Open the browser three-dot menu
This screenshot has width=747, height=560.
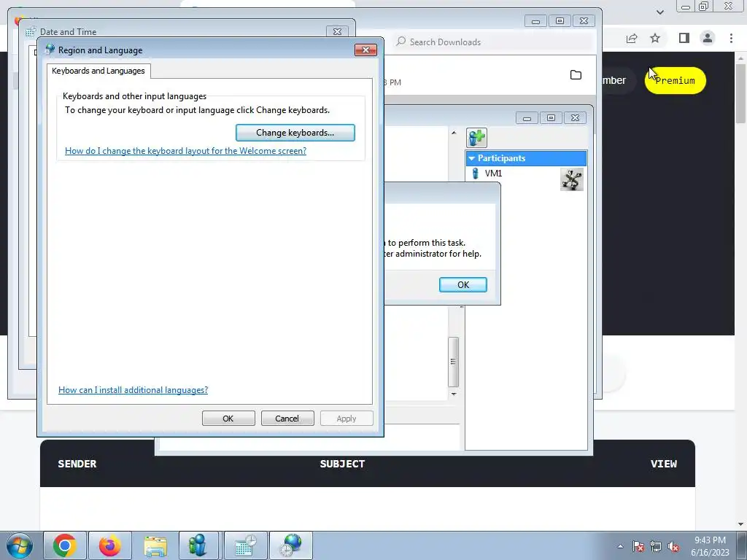coord(731,38)
